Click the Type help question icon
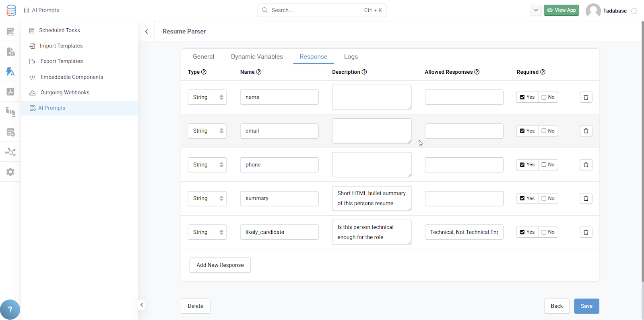The width and height of the screenshot is (644, 320). click(x=204, y=72)
